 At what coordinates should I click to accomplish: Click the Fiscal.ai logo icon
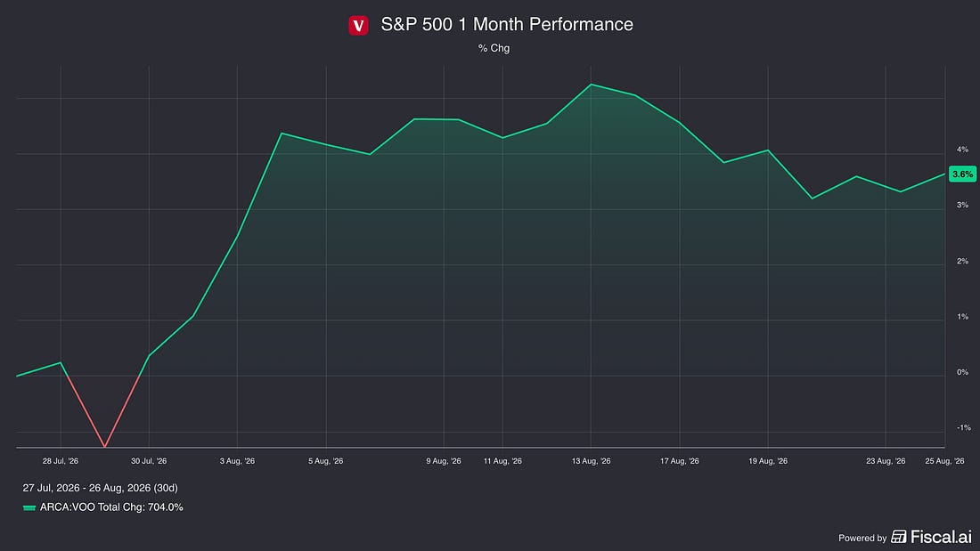click(x=899, y=537)
